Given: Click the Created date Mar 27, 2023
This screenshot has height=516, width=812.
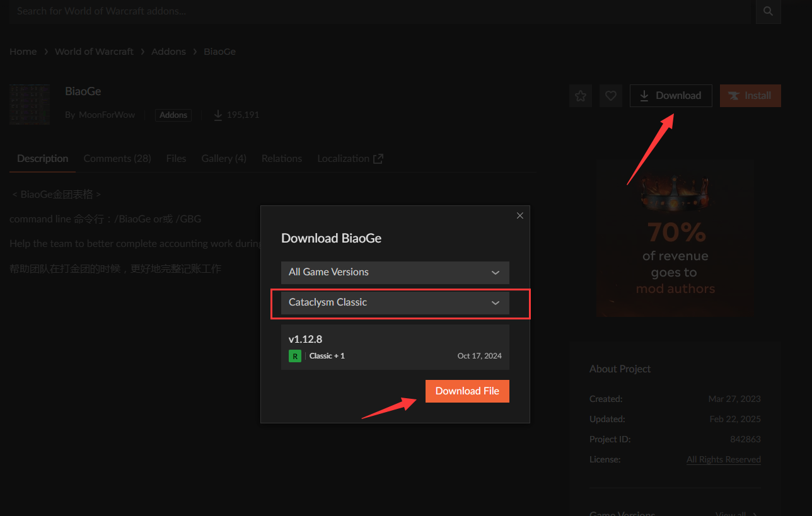Looking at the screenshot, I should coord(734,399).
